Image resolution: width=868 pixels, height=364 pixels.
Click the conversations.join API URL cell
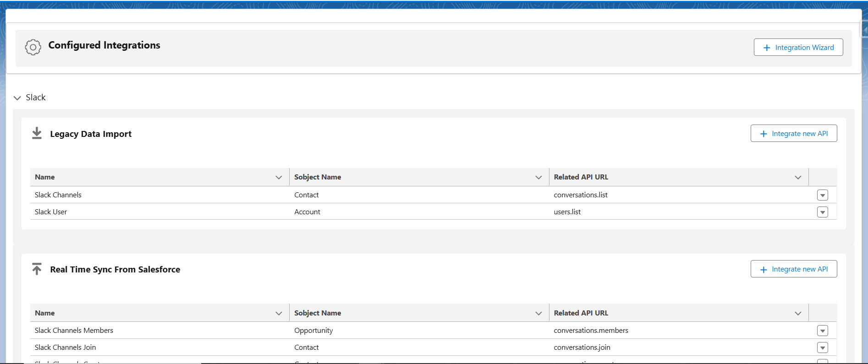click(679, 347)
